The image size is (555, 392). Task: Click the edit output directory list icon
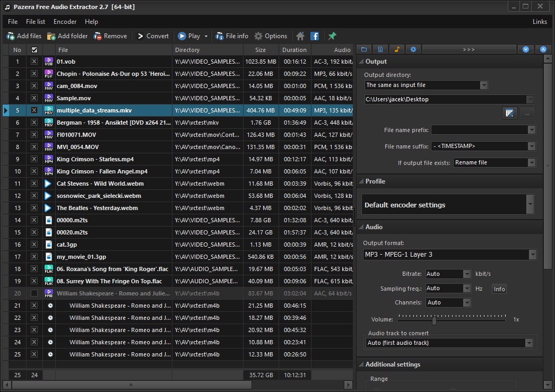click(510, 113)
